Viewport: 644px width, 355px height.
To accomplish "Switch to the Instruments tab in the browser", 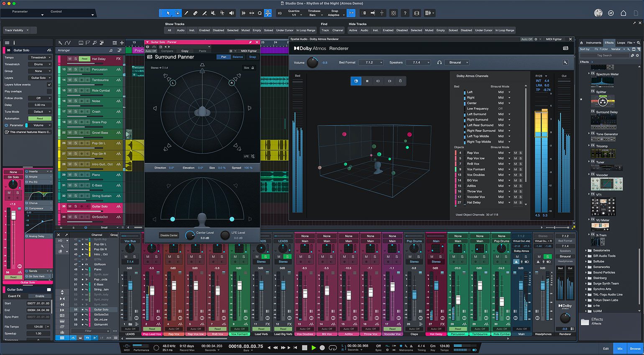I will (x=594, y=42).
